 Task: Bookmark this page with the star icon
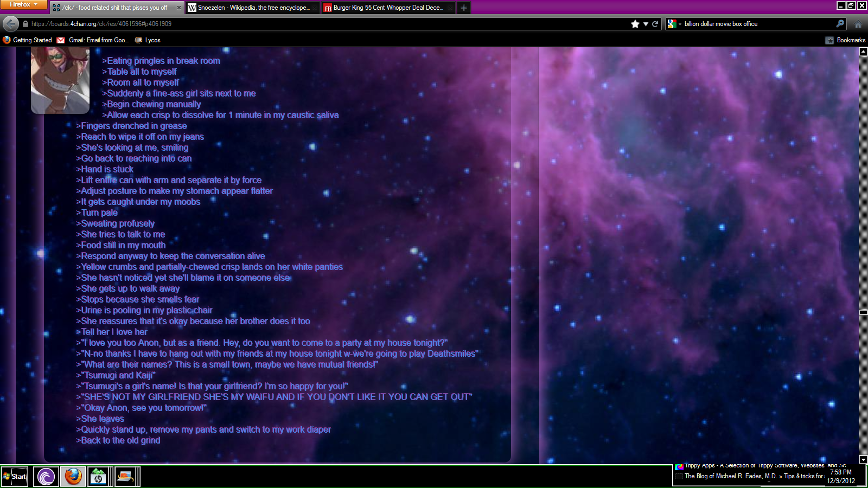coord(635,24)
